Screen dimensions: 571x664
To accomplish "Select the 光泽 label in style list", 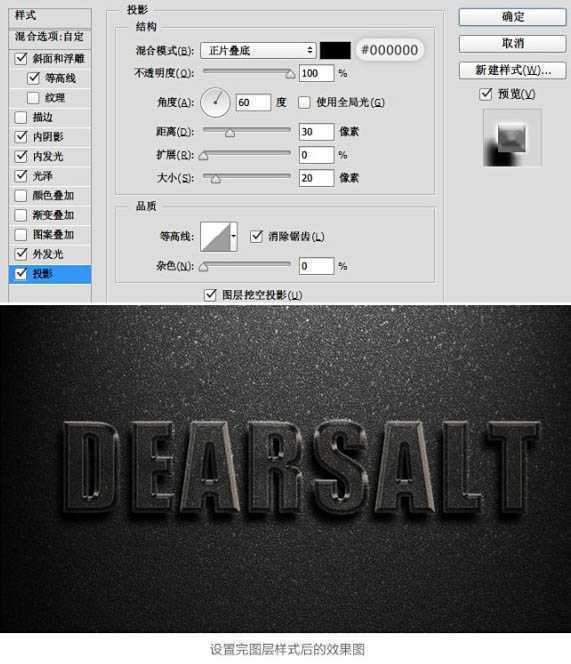I will [43, 176].
